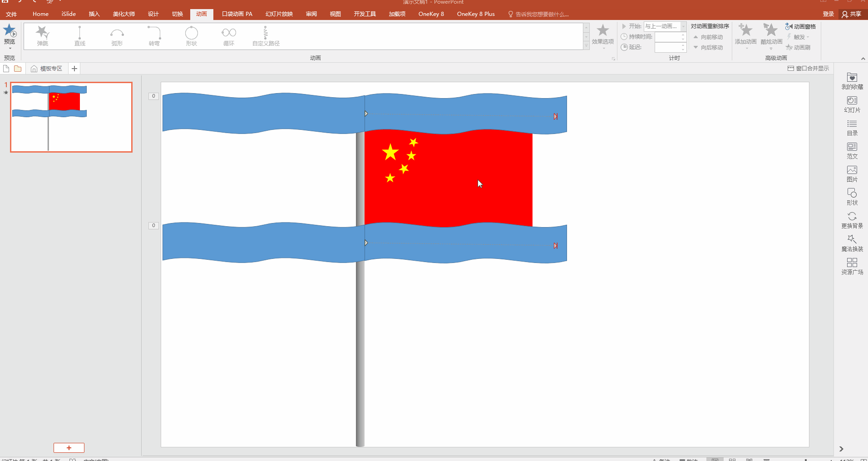Switch to the Slide Show (幻灯片放映) tab
The image size is (868, 461).
[x=279, y=14]
